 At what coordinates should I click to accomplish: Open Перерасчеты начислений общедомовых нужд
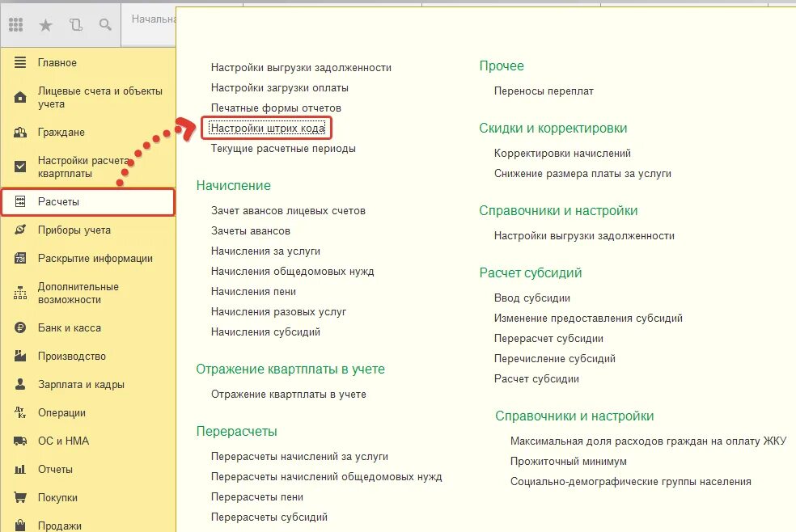pyautogui.click(x=327, y=477)
